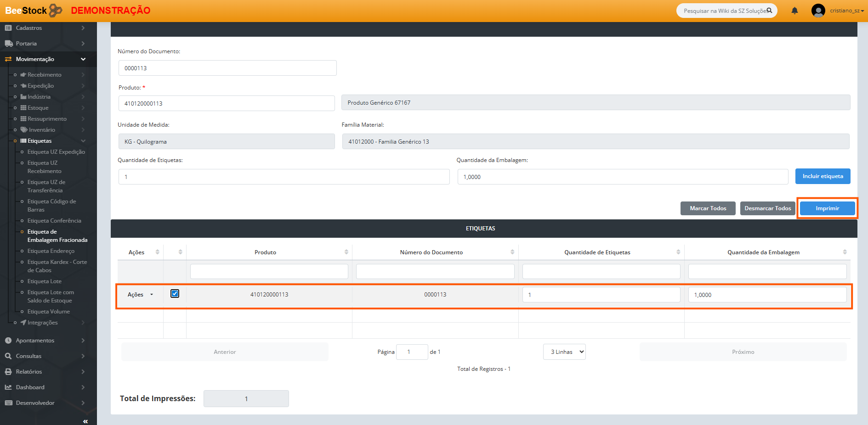The height and width of the screenshot is (425, 868).
Task: Click the Relatórios printer icon
Action: point(8,372)
